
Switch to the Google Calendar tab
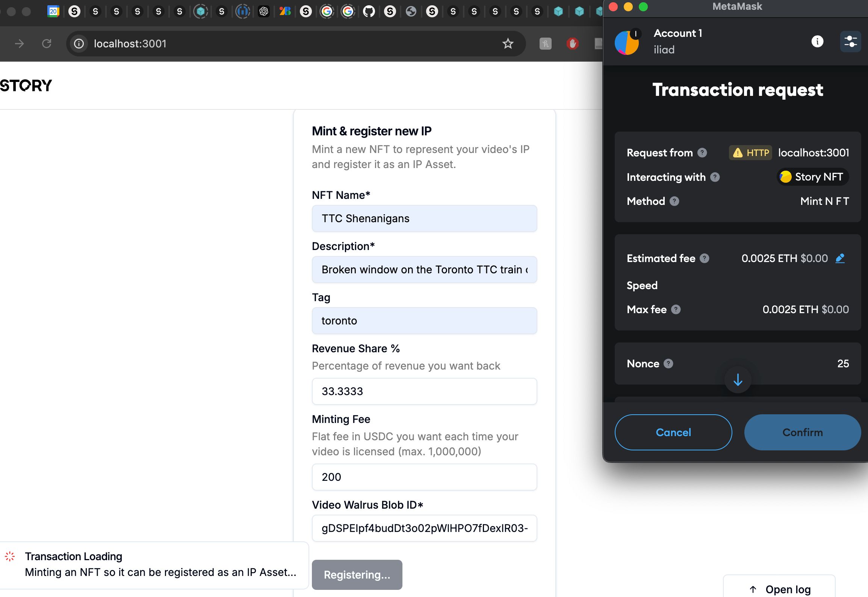pyautogui.click(x=53, y=11)
